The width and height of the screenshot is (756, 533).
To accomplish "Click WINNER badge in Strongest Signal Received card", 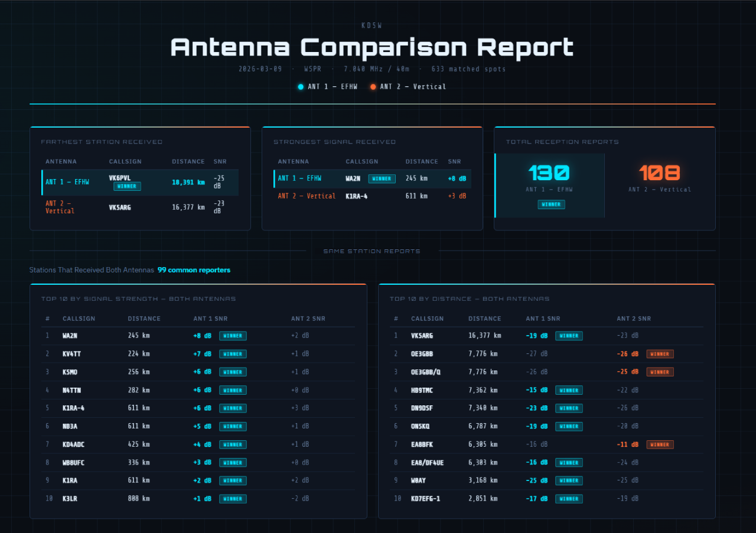I will click(382, 178).
